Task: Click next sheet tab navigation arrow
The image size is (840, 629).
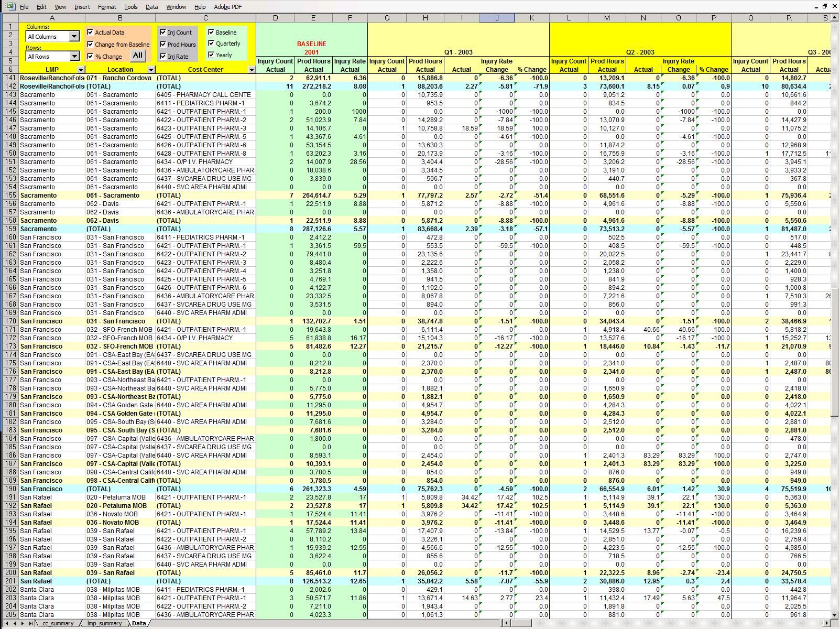Action: [23, 623]
